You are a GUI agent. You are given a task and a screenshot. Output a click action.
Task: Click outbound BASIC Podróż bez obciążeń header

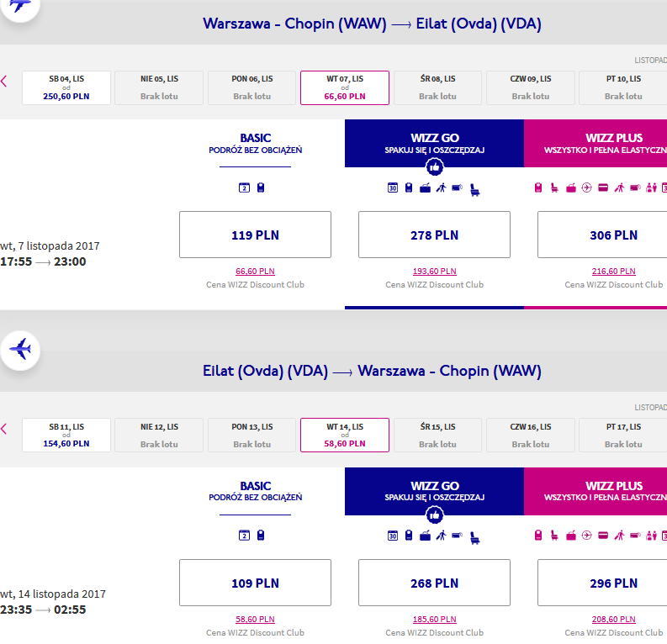[255, 143]
